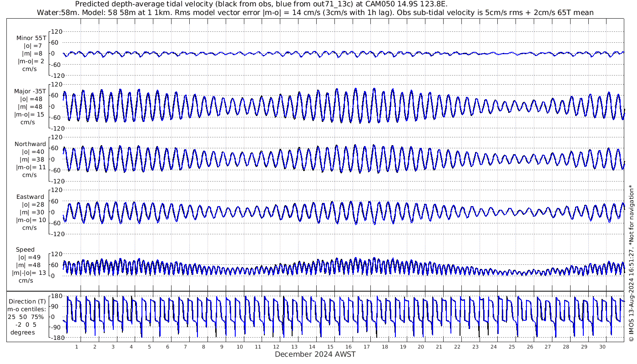Select the "Eastward" panel label
Image resolution: width=637 pixels, height=364 pixels.
[30, 197]
